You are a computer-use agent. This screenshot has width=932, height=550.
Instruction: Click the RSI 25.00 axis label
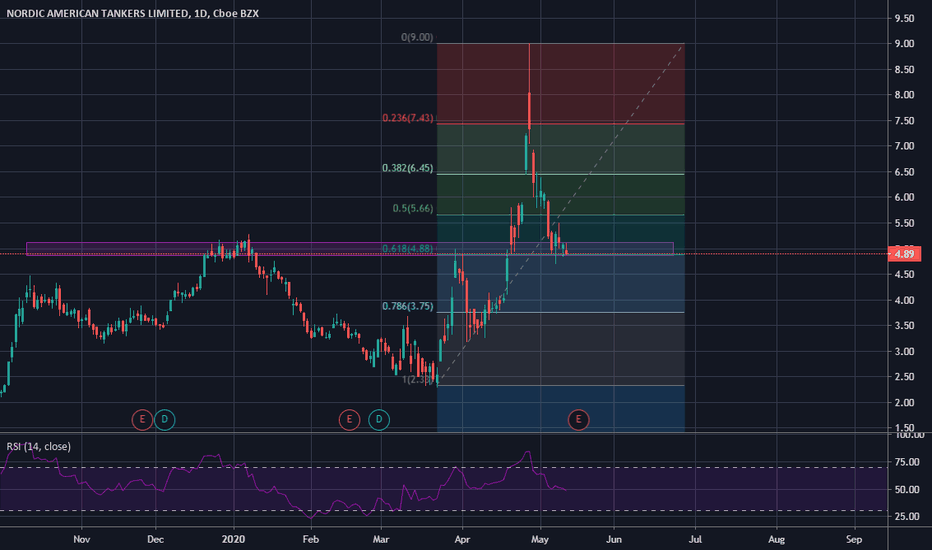click(906, 516)
